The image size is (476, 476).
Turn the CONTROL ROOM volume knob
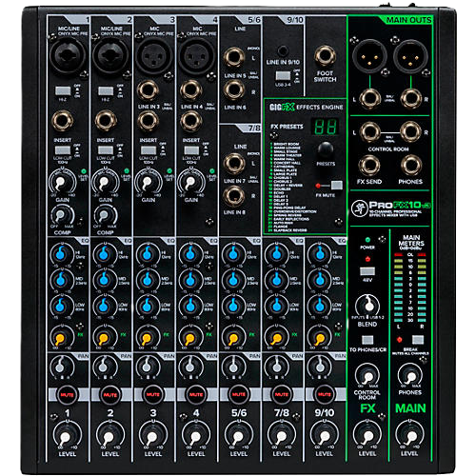(x=367, y=376)
